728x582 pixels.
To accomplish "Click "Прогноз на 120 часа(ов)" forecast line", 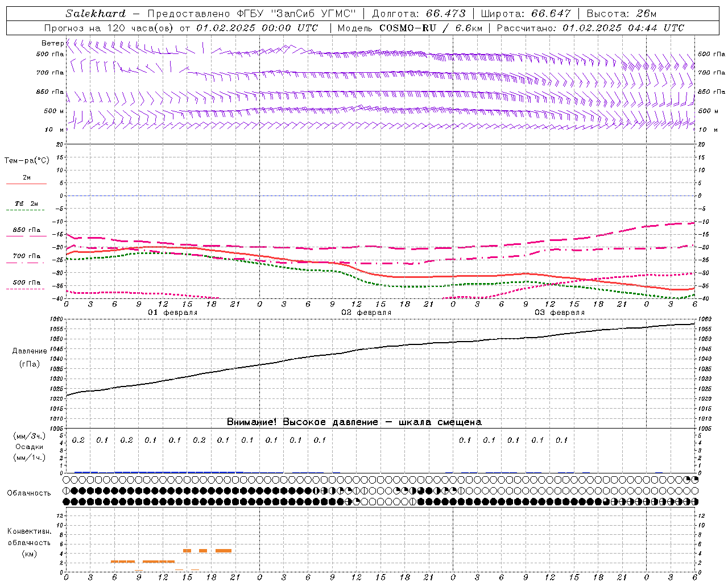I will [x=181, y=28].
